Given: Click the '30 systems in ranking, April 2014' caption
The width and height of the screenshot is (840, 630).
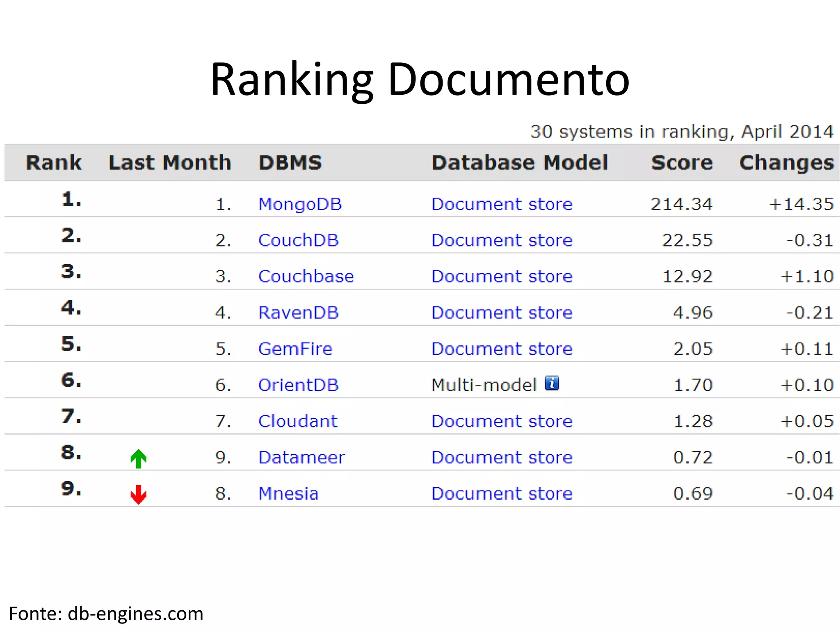Looking at the screenshot, I should (682, 132).
